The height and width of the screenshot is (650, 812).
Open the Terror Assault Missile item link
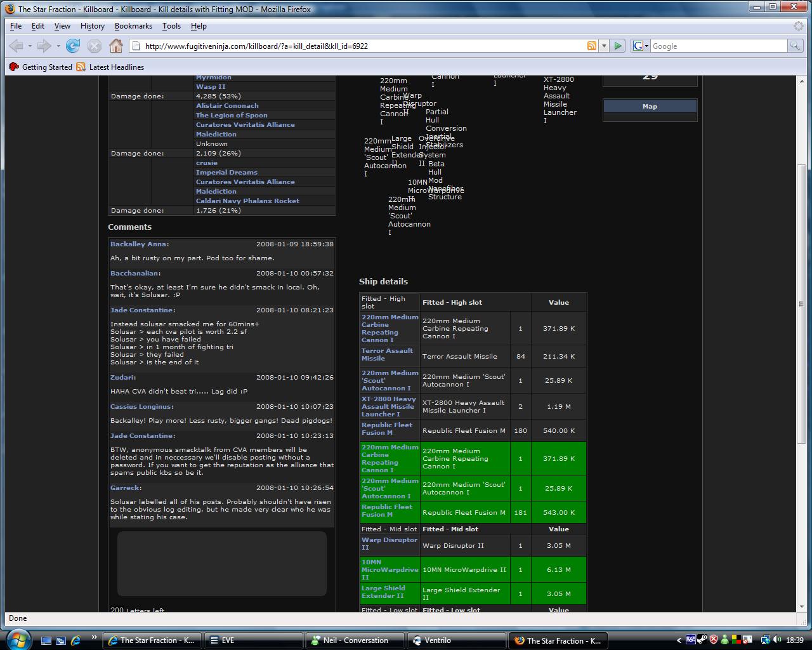click(388, 354)
